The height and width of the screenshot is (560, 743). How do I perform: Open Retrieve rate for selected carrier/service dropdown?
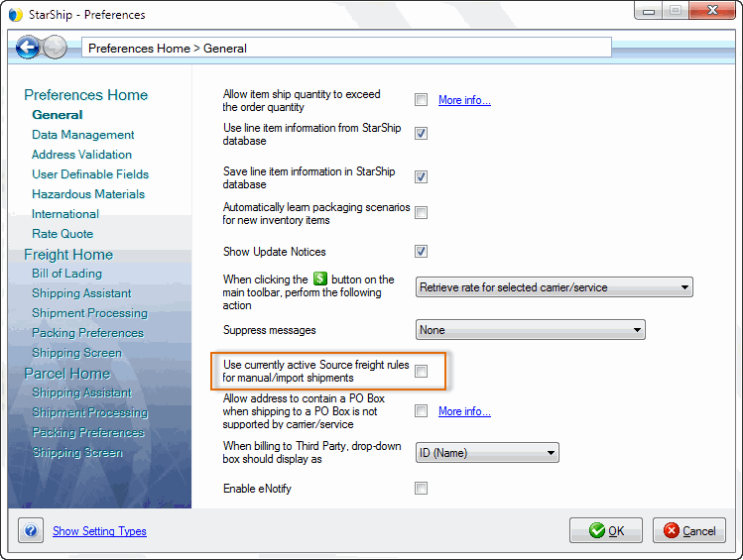click(554, 287)
